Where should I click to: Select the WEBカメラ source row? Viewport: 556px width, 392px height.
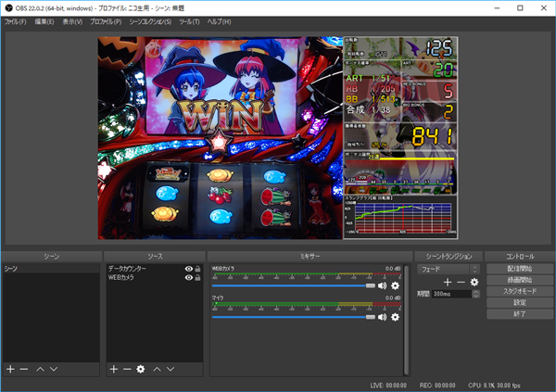[155, 277]
